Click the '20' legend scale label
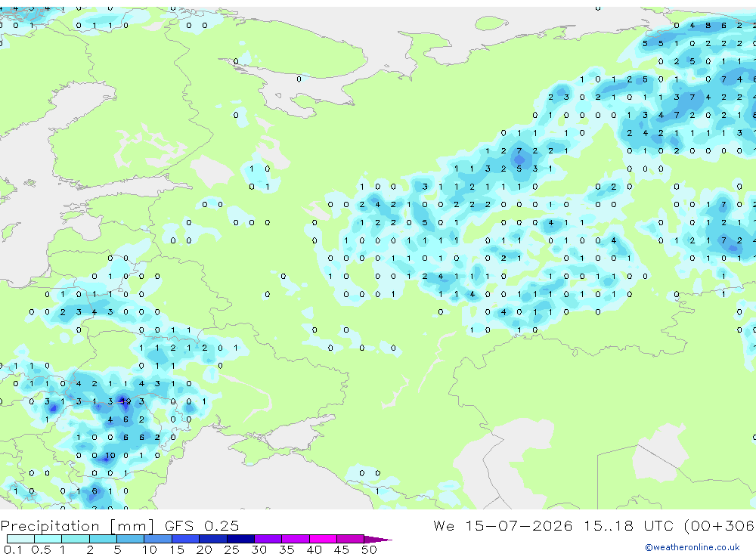The image size is (756, 554). point(204,549)
